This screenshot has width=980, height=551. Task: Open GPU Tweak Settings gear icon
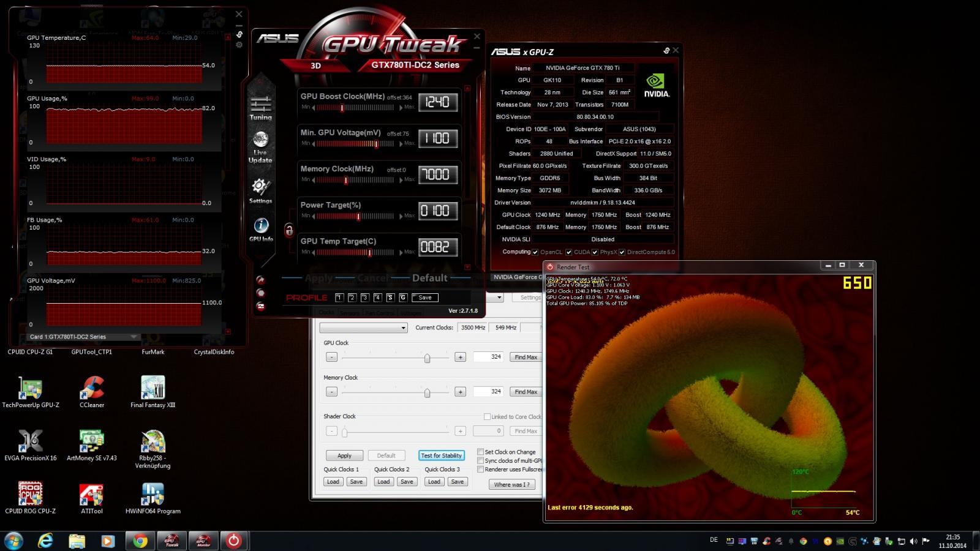coord(260,190)
